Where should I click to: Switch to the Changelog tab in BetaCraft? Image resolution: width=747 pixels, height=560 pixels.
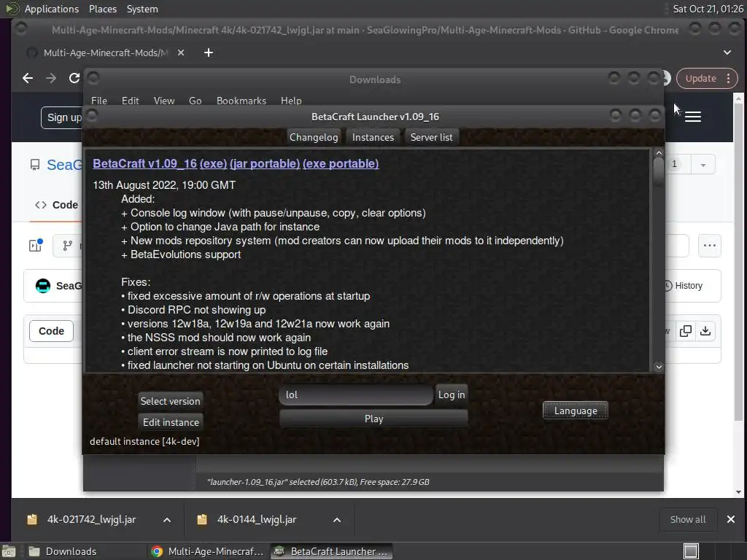click(314, 137)
